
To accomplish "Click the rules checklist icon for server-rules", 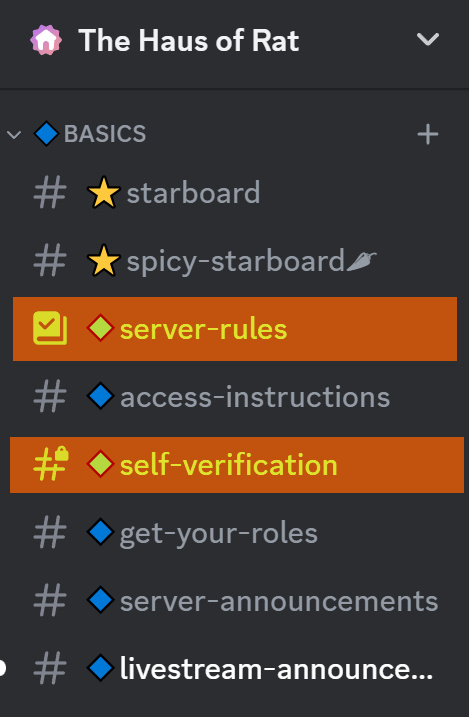I will point(50,328).
